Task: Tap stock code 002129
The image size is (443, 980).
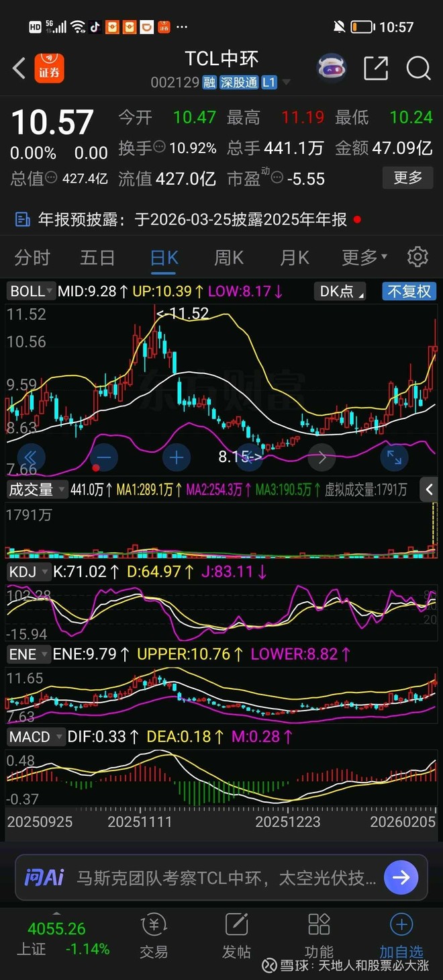Action: point(175,83)
